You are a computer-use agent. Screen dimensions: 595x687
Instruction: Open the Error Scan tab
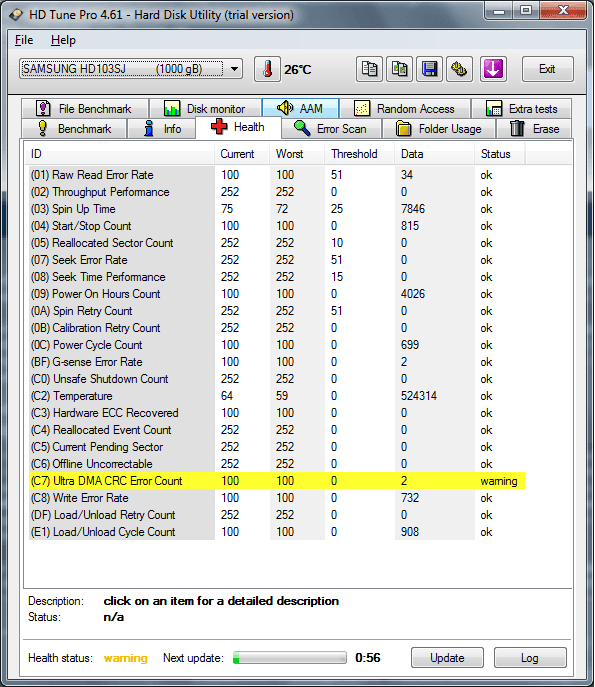(332, 129)
